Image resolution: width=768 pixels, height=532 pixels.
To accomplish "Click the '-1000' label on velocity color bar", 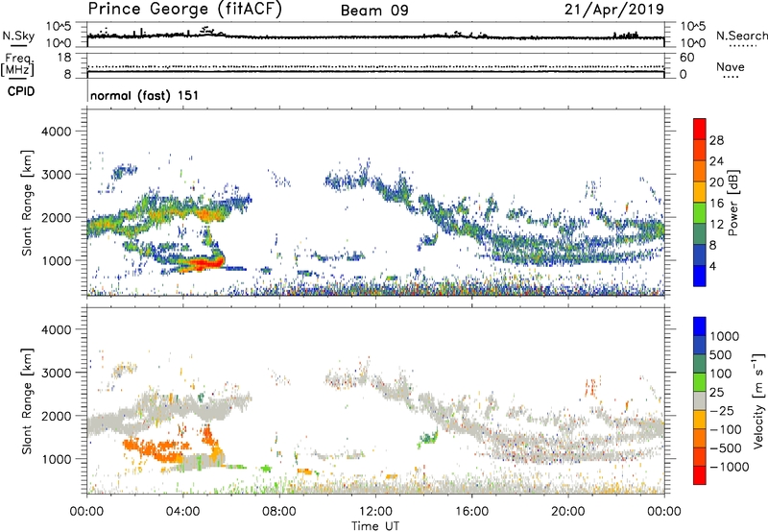I will (x=730, y=467).
